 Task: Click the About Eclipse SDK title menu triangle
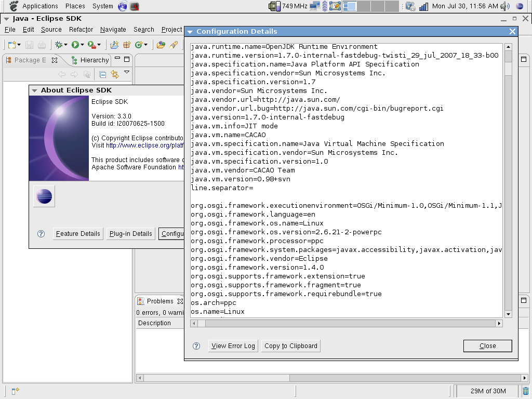pyautogui.click(x=34, y=90)
